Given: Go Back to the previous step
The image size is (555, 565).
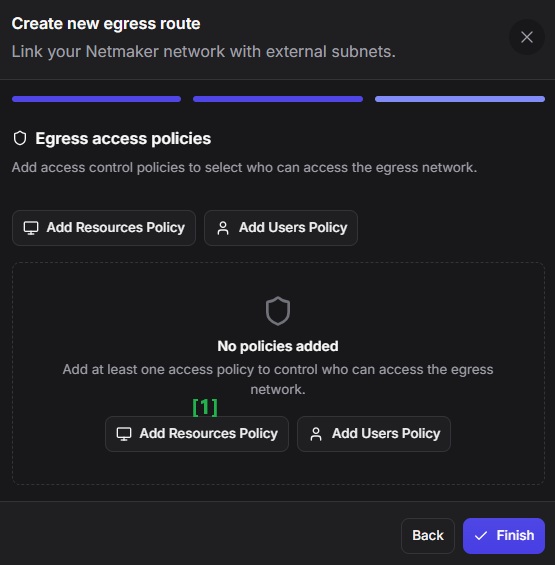Looking at the screenshot, I should 428,536.
